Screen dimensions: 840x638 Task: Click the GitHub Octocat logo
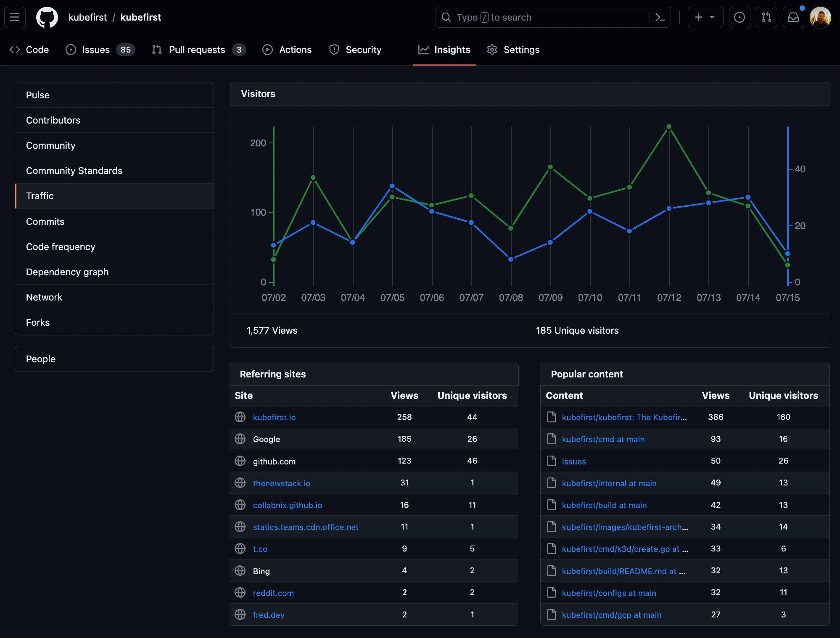(x=47, y=17)
